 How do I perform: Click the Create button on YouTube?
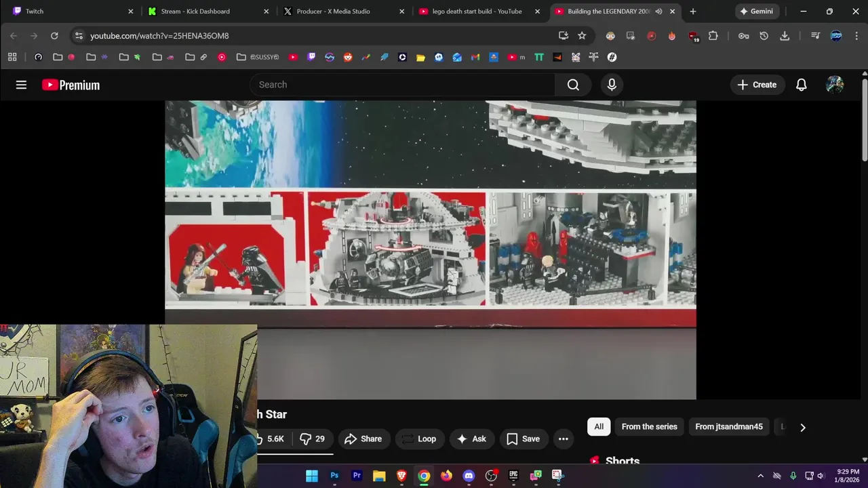[x=757, y=85]
